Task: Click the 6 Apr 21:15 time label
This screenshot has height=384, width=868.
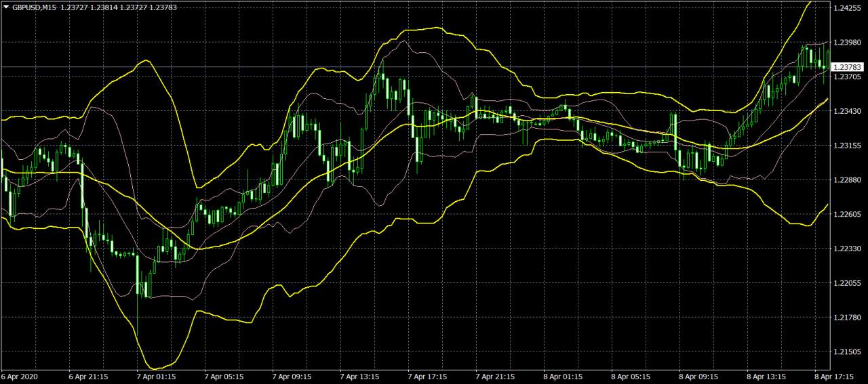Action: pyautogui.click(x=88, y=376)
